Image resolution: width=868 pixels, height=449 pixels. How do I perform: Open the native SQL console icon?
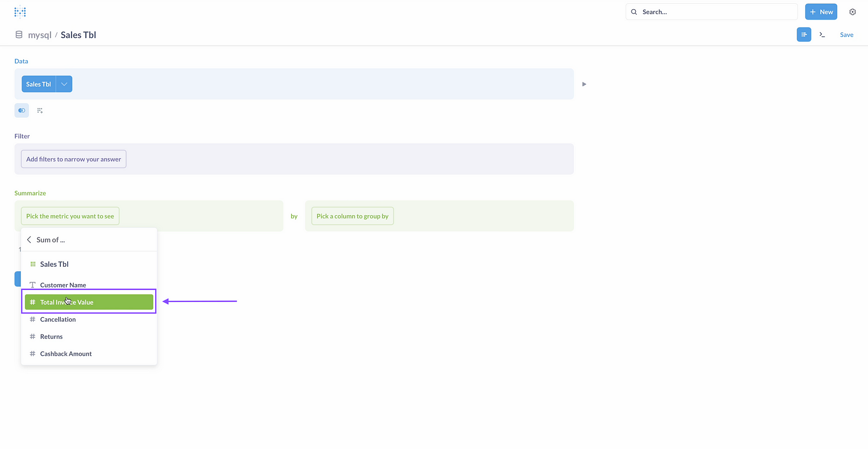click(822, 35)
